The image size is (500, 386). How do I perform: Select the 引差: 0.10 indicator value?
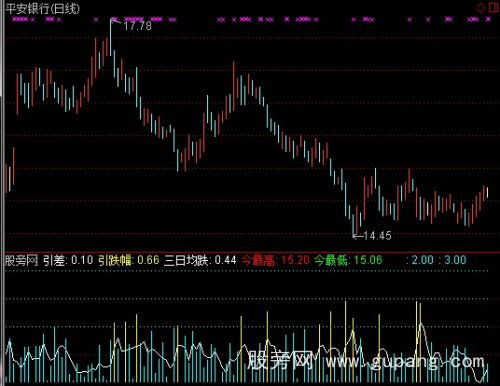[68, 260]
